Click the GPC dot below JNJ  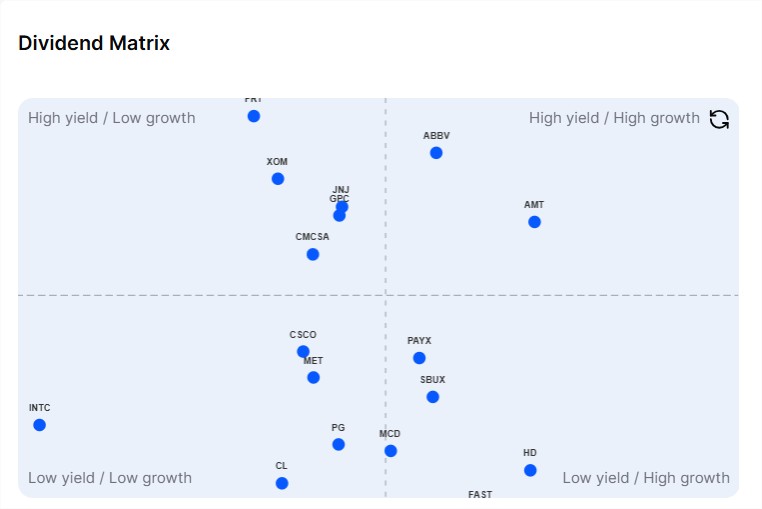point(339,215)
